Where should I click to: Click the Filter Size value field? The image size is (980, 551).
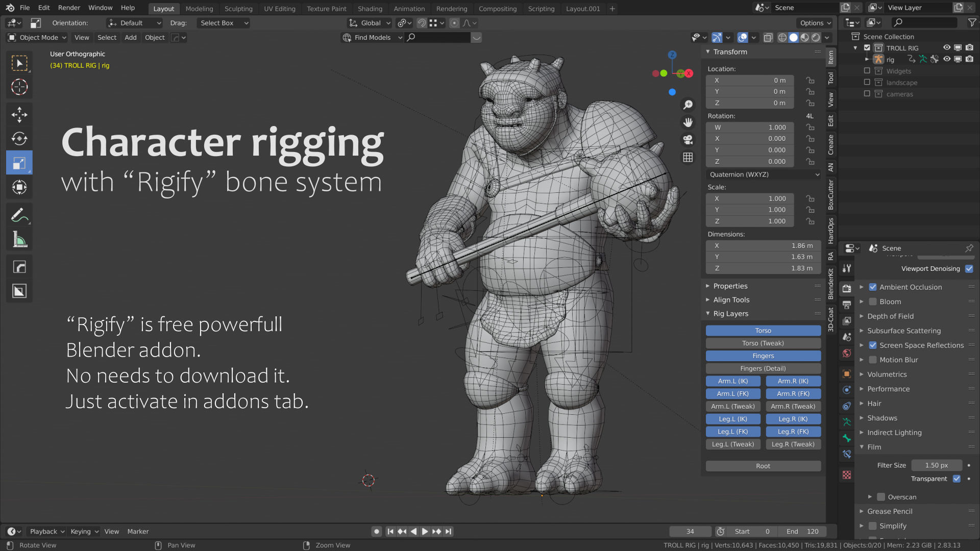pyautogui.click(x=936, y=465)
